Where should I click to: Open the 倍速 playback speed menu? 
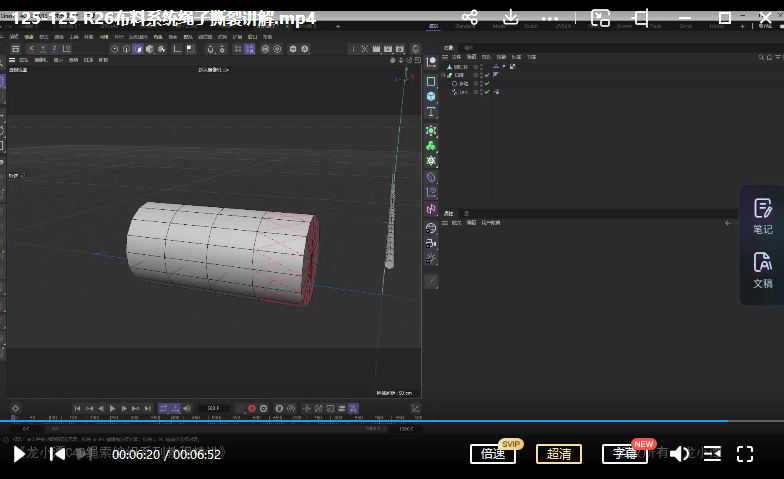493,454
